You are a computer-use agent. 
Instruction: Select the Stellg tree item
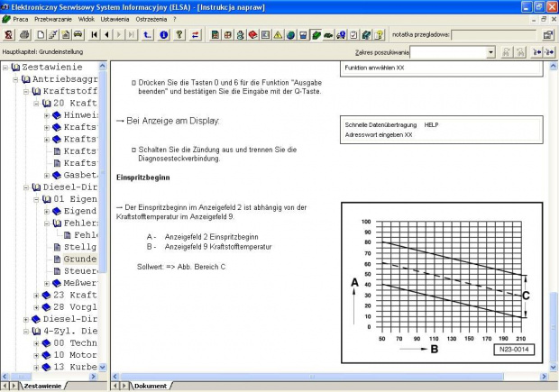80,247
